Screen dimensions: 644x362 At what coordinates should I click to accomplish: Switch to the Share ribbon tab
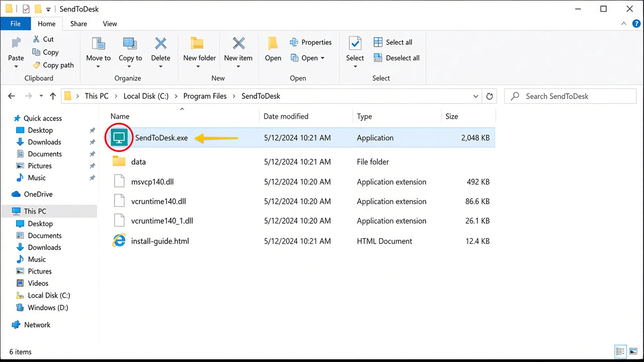(x=78, y=24)
